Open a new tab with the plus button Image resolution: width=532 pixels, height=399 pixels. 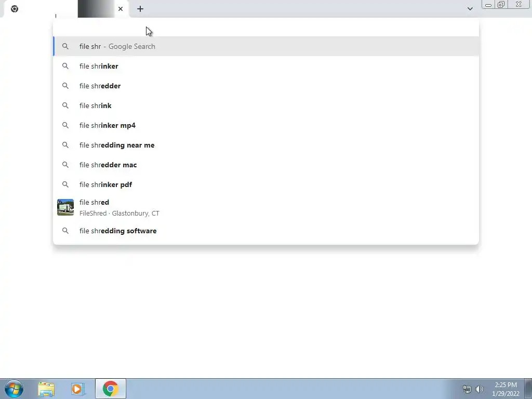pyautogui.click(x=140, y=9)
